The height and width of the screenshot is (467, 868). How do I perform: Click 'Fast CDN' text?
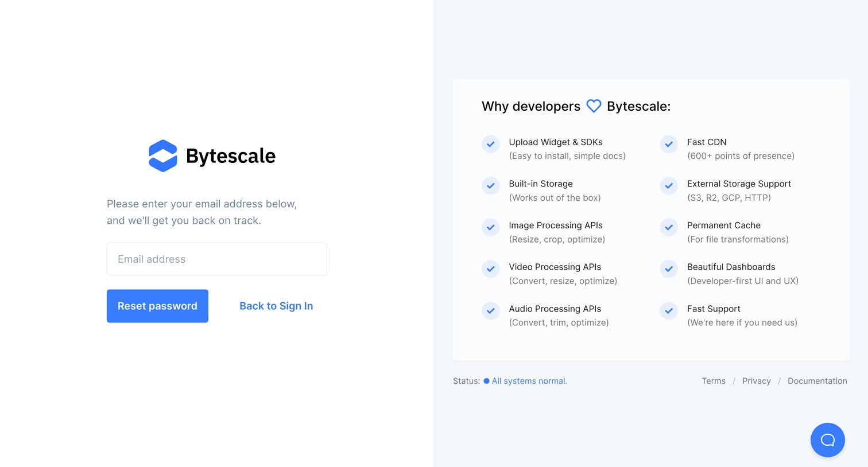pyautogui.click(x=707, y=142)
